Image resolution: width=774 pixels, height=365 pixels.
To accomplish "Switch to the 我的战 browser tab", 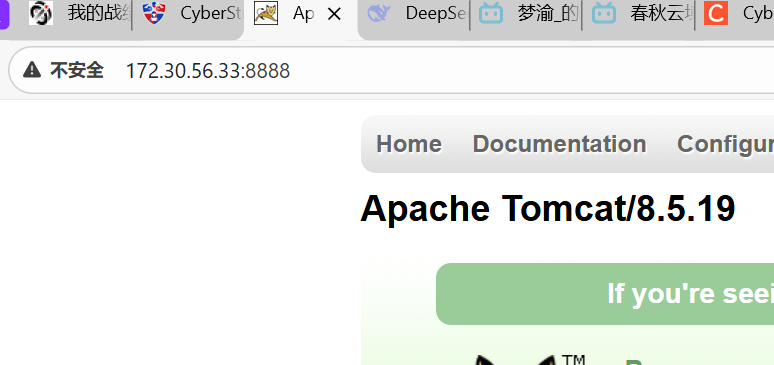I will click(x=79, y=14).
